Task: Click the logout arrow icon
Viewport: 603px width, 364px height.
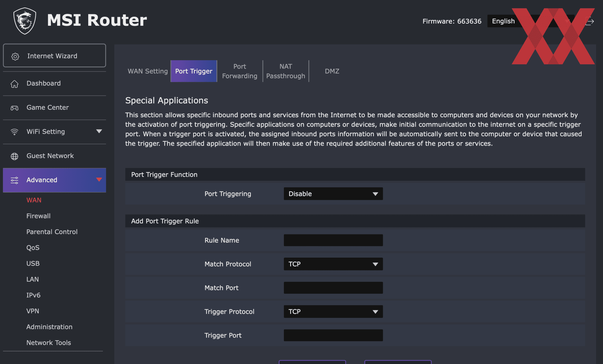Action: [589, 21]
